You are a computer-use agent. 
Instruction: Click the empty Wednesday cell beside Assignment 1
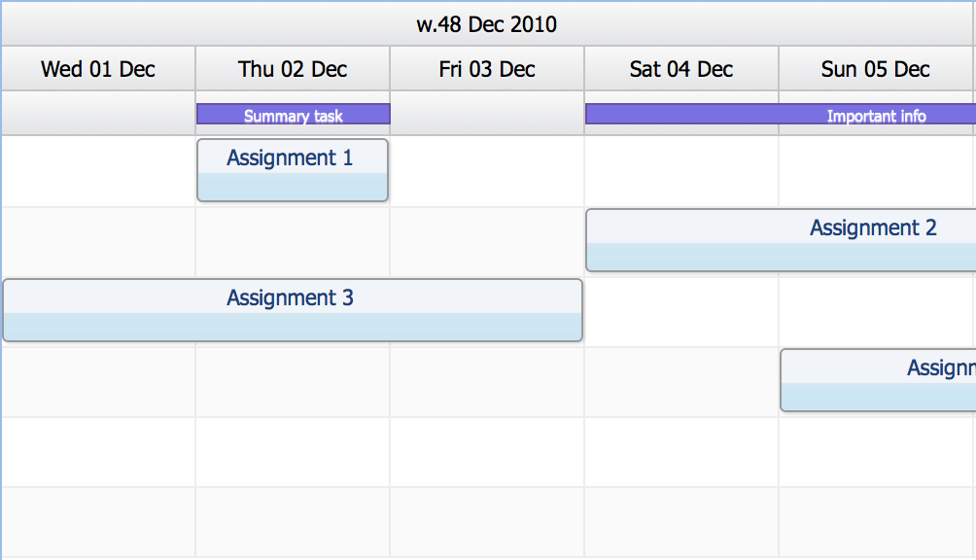pyautogui.click(x=97, y=170)
